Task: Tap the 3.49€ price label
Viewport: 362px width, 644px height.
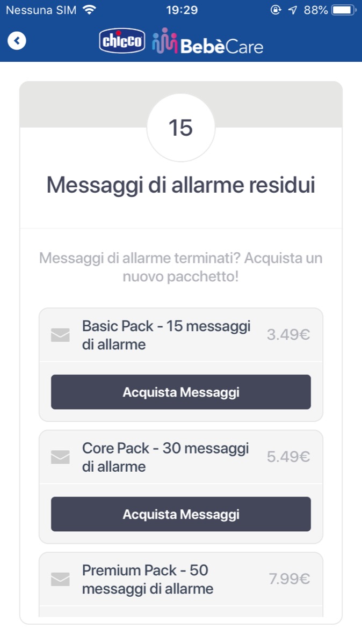Action: (288, 335)
